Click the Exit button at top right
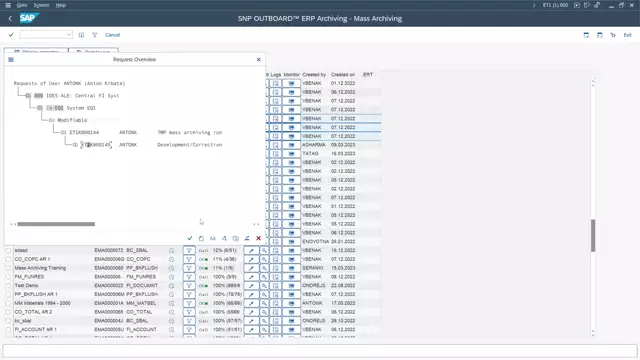The width and height of the screenshot is (640, 360). (x=627, y=35)
